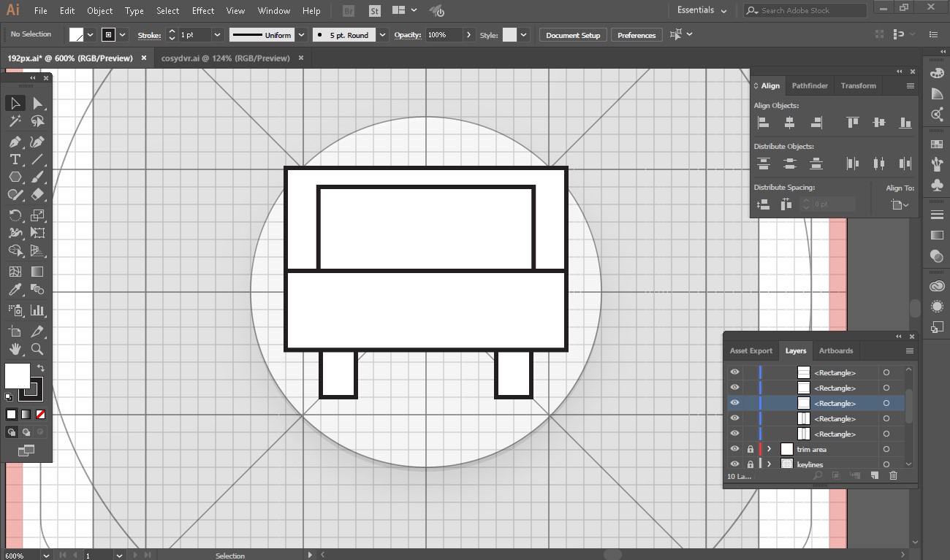The image size is (950, 560).
Task: Click Horizontal Align Left in Align panel
Action: 763,123
